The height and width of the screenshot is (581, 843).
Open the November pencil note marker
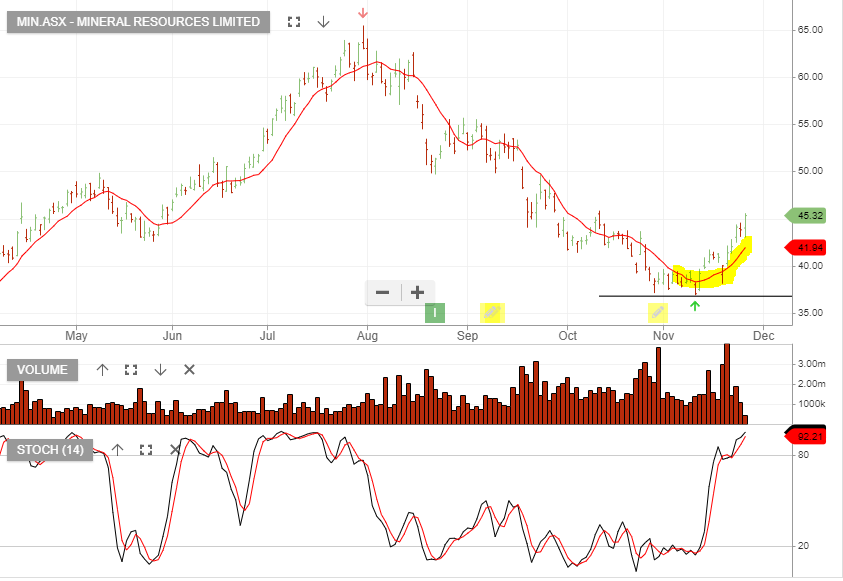pos(658,313)
